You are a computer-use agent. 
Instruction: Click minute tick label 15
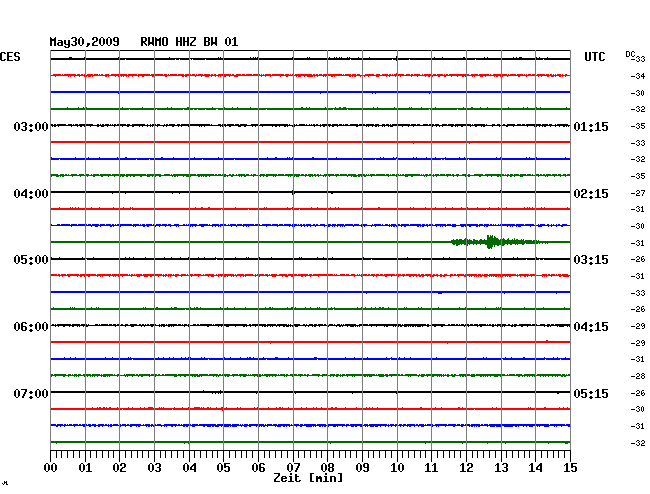[x=570, y=467]
